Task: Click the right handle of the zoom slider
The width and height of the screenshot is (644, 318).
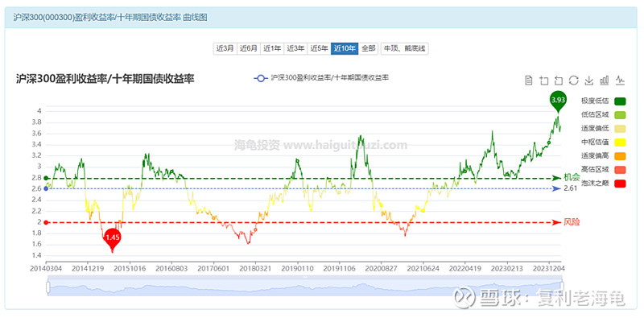Action: 562,287
